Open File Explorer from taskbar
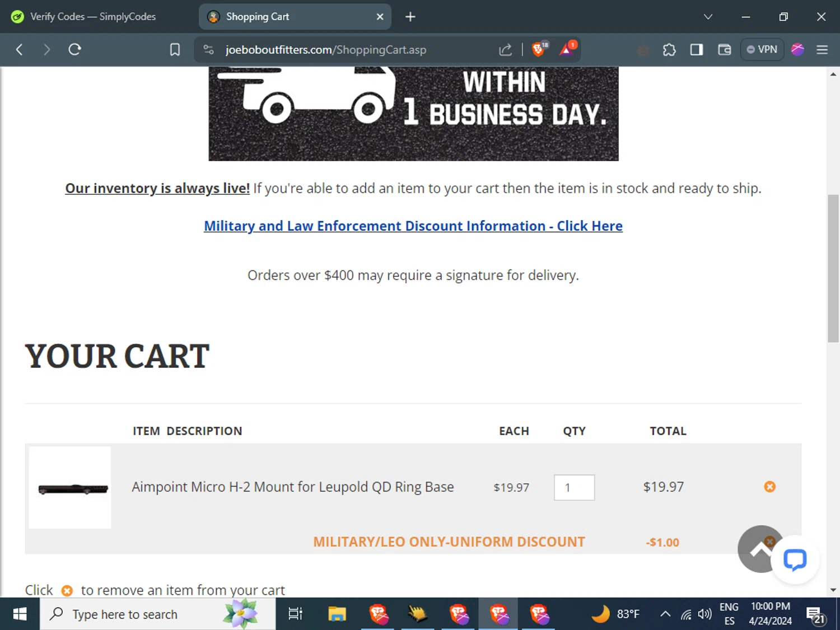This screenshot has height=630, width=840. pos(337,614)
